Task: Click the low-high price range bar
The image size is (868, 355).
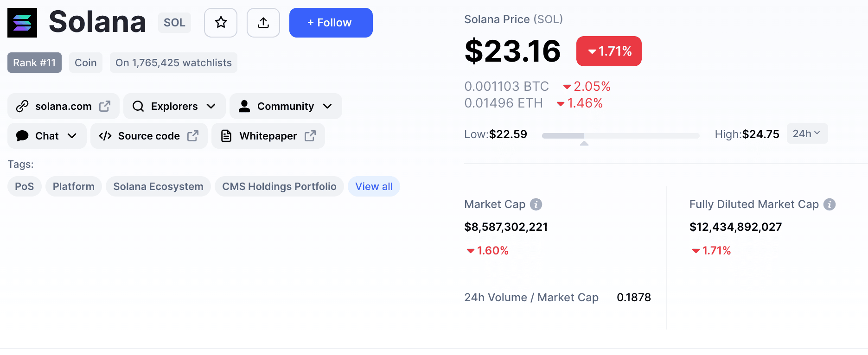Action: click(620, 136)
